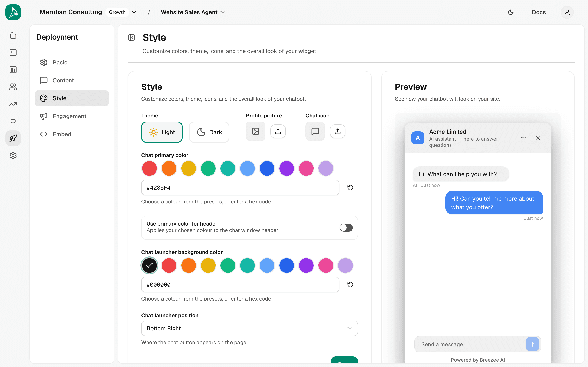
Task: Pick the purple primary color swatch
Action: point(287,168)
